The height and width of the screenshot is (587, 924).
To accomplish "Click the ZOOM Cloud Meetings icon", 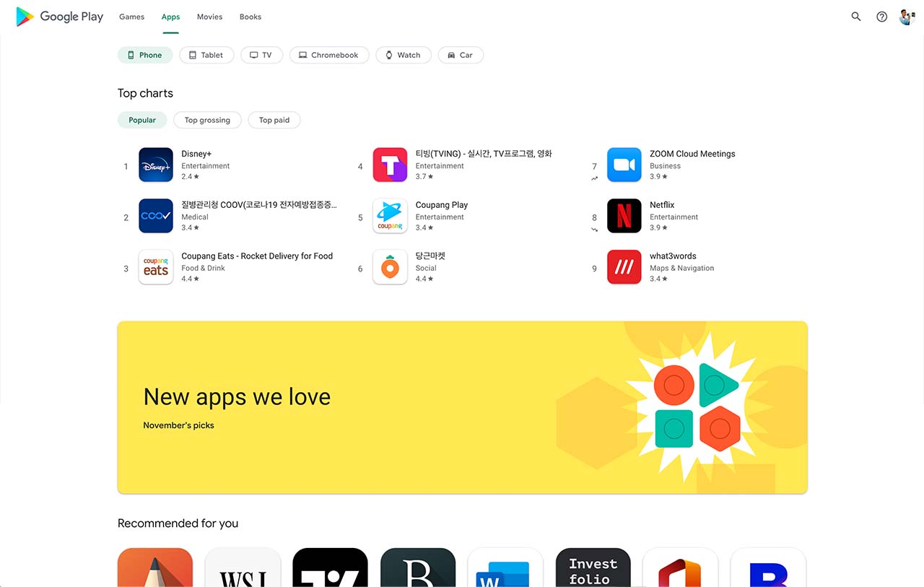I will click(x=624, y=165).
